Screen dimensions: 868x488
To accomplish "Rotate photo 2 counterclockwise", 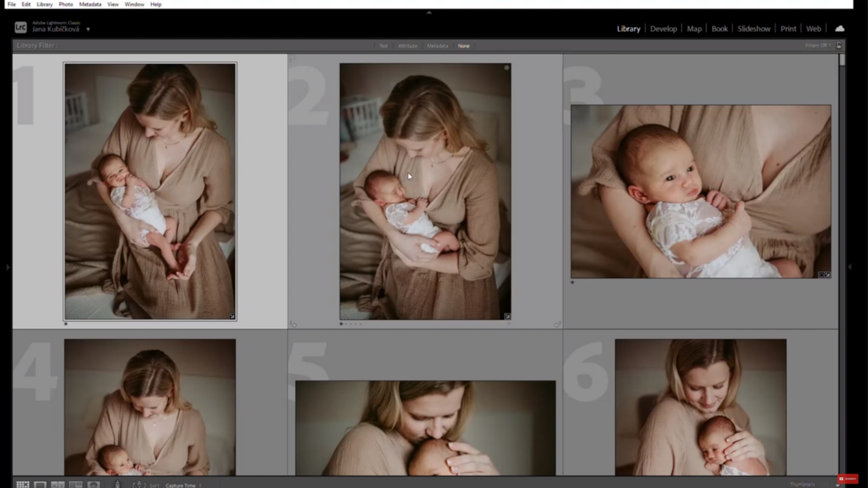I will [x=293, y=324].
